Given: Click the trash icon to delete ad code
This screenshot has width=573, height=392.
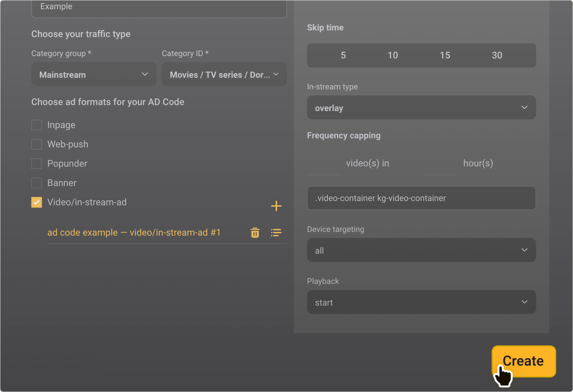Looking at the screenshot, I should [x=255, y=233].
